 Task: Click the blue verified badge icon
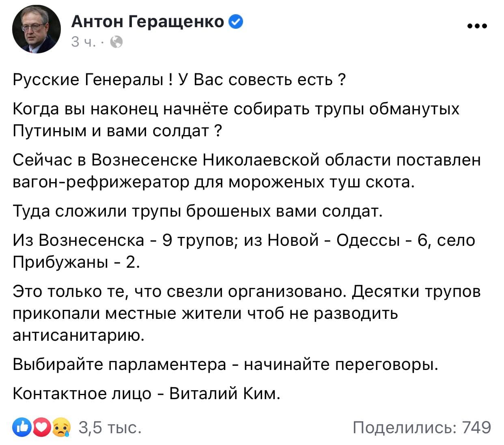[x=236, y=21]
